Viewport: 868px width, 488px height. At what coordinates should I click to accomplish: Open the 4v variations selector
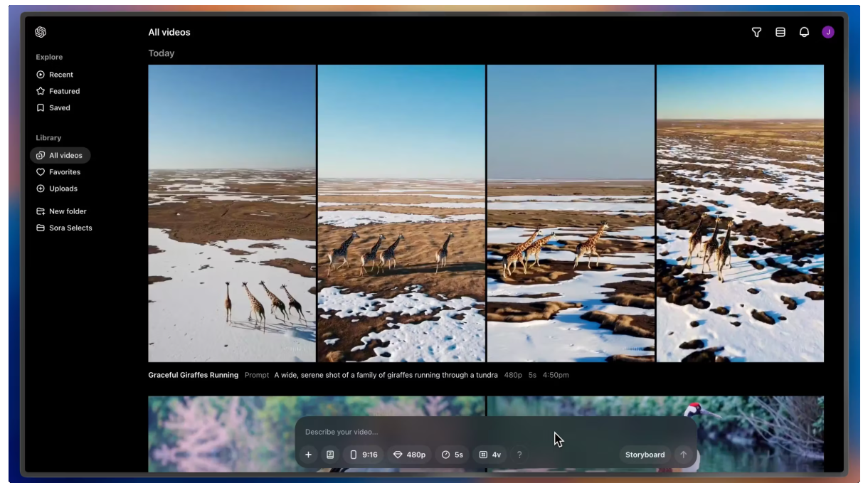click(x=490, y=455)
